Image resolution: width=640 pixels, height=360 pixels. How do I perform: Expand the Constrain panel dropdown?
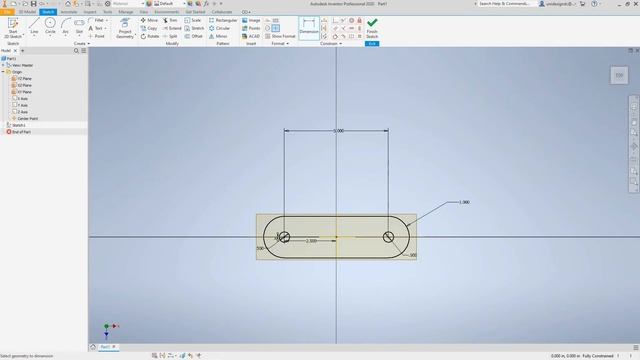(x=331, y=44)
